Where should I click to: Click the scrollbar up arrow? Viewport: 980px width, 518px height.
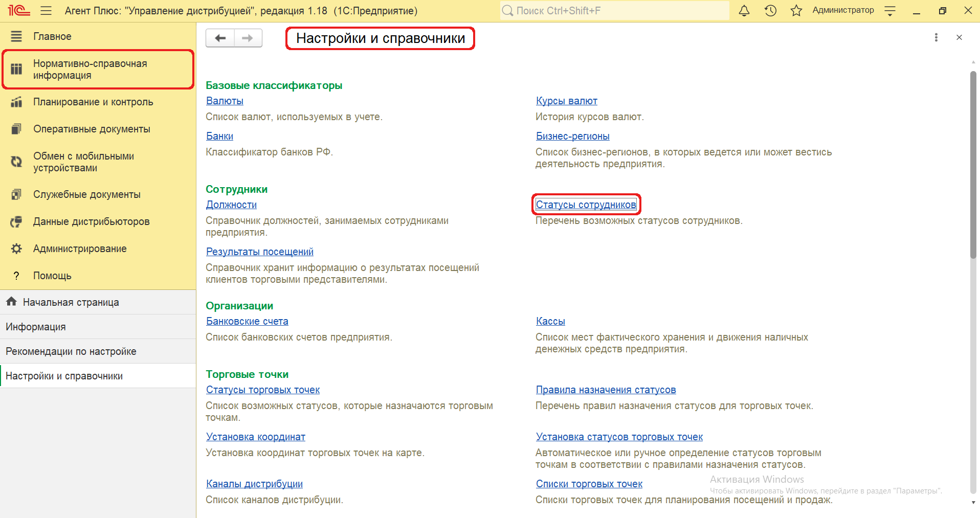coord(973,62)
